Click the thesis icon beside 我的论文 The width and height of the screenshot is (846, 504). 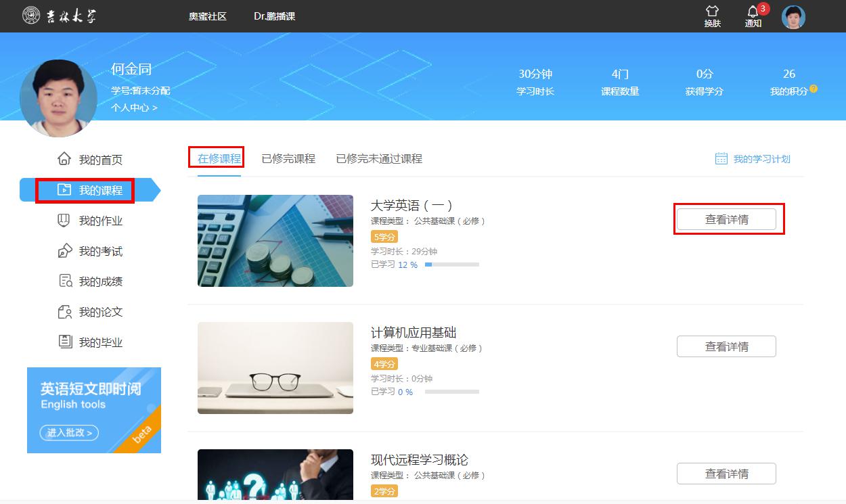pyautogui.click(x=65, y=312)
